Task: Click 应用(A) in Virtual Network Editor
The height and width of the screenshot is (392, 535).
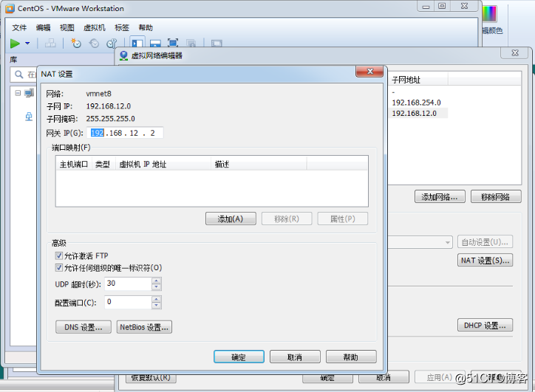Action: (439, 377)
